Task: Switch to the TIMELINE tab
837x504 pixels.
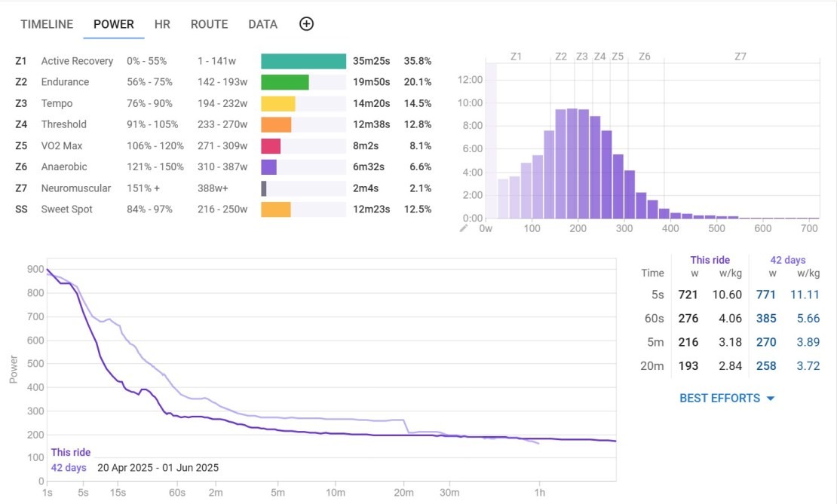Action: pyautogui.click(x=47, y=24)
